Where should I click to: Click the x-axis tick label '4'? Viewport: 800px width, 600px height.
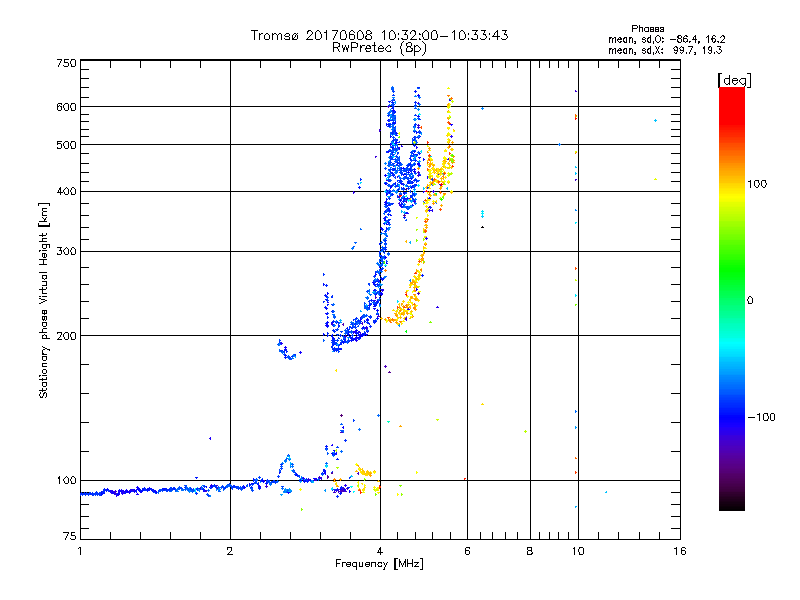coord(380,551)
